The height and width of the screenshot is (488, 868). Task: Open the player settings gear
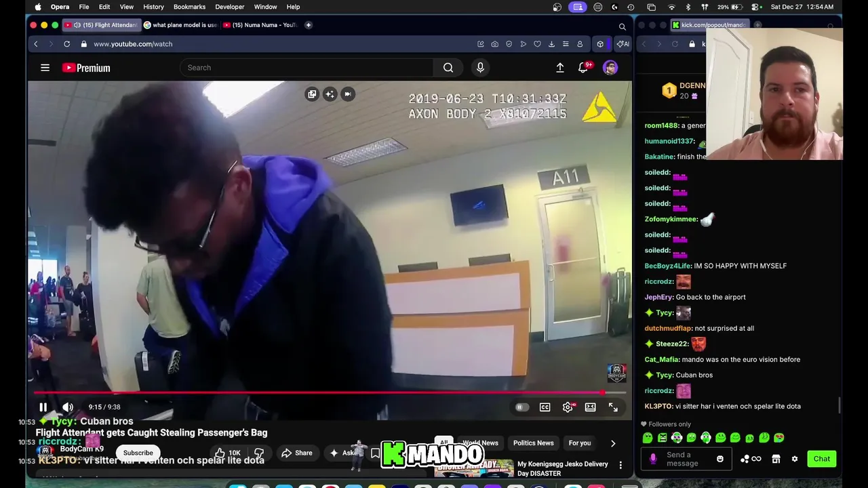point(568,407)
